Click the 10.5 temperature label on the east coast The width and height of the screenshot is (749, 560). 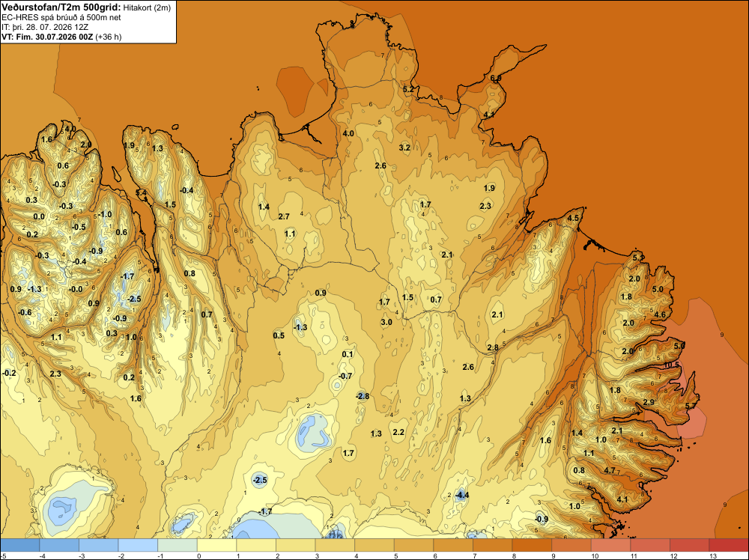(x=672, y=365)
